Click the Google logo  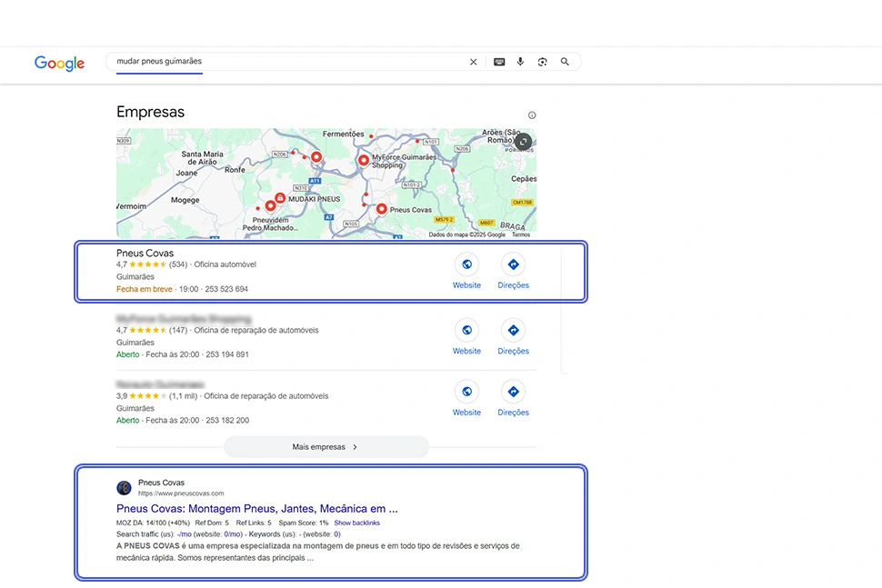pyautogui.click(x=59, y=63)
